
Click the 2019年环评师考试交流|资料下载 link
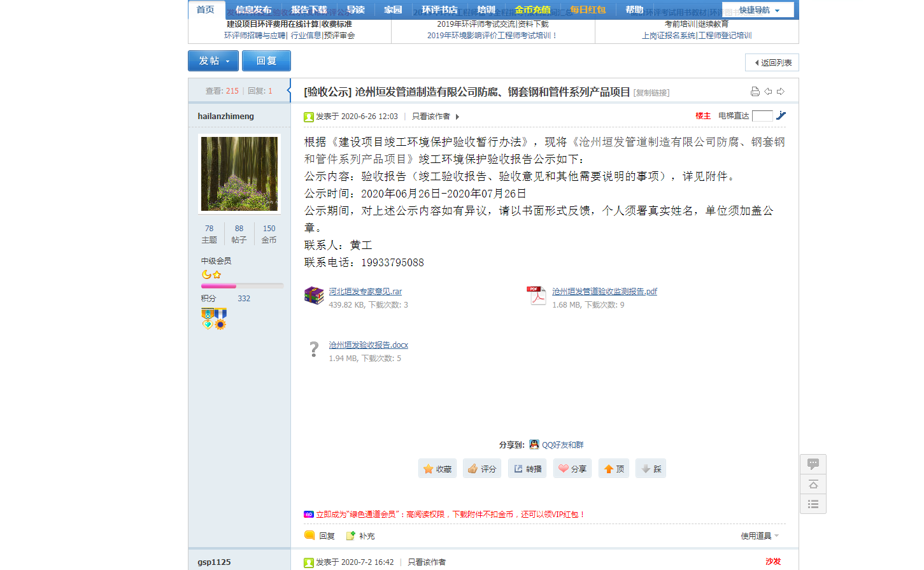(493, 24)
